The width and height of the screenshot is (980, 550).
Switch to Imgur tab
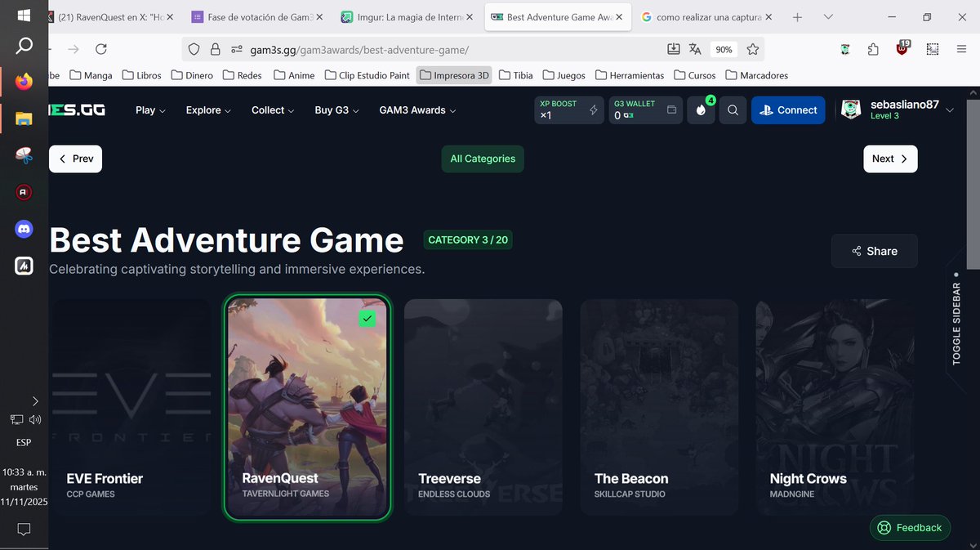click(407, 17)
